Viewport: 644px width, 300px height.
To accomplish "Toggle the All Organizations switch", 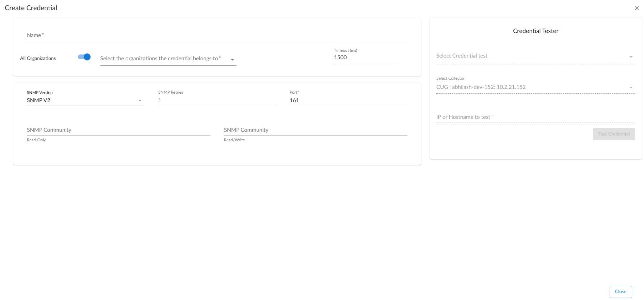I will click(x=84, y=57).
